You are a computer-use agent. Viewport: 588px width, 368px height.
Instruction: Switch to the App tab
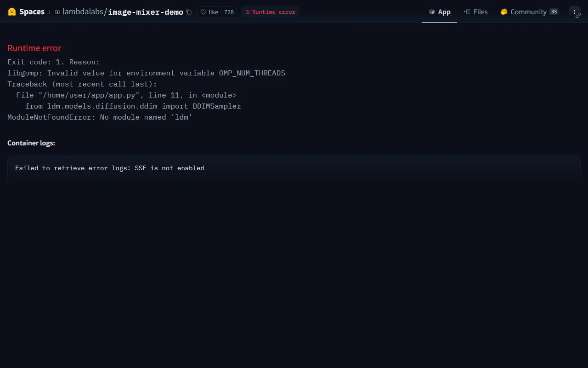pyautogui.click(x=439, y=12)
